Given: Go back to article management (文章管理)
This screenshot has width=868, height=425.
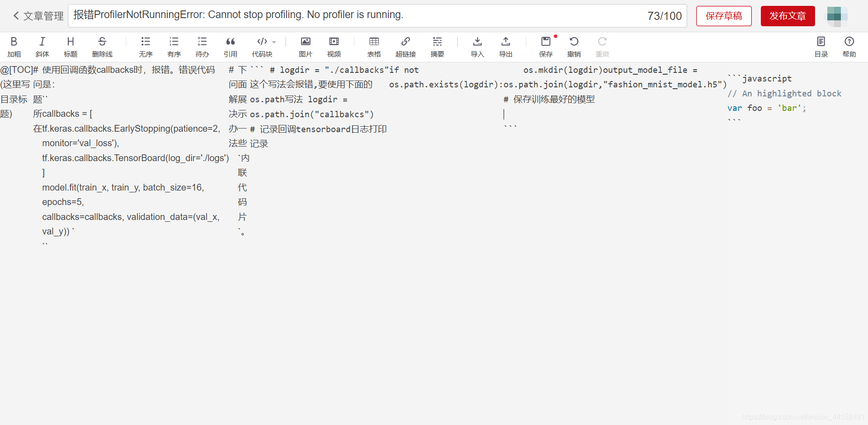Looking at the screenshot, I should (x=38, y=16).
